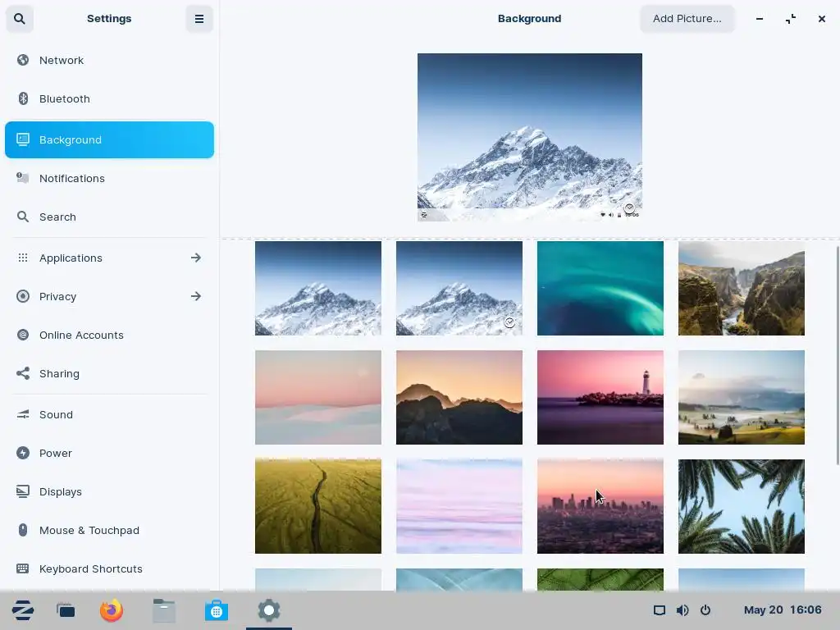Pick the orange sunset mountain silhouette wallpaper

pos(459,398)
